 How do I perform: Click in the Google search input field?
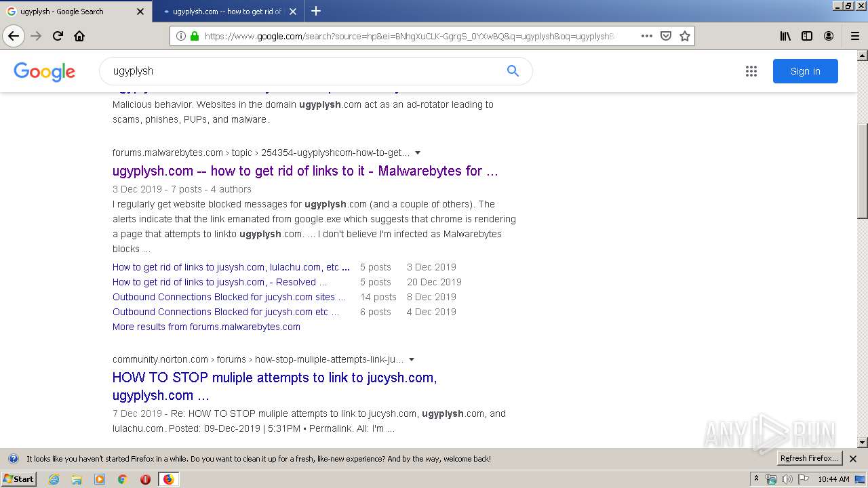pos(305,70)
